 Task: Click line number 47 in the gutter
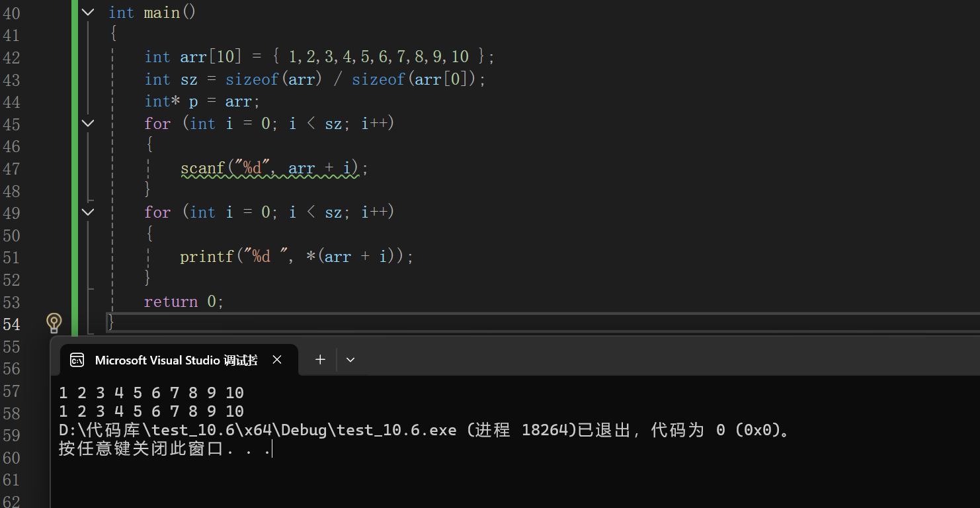pyautogui.click(x=11, y=169)
